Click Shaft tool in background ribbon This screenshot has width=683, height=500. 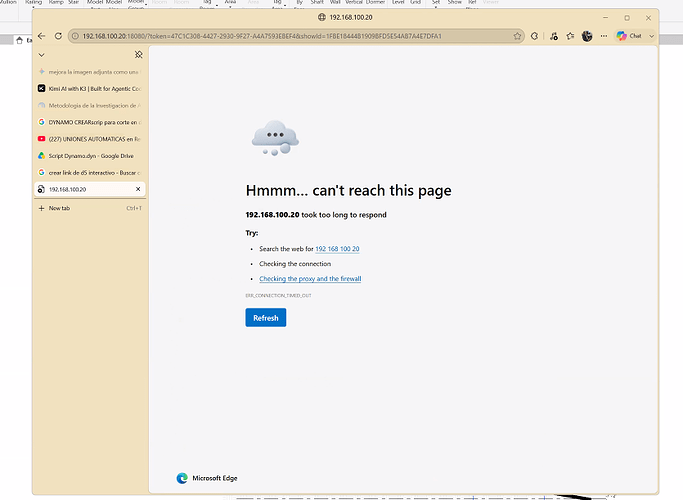[317, 2]
